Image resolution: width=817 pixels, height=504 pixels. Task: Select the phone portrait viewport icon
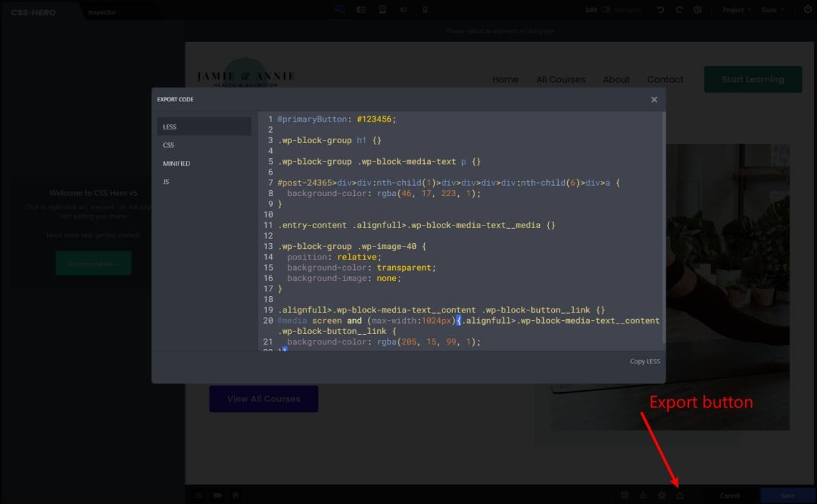425,10
